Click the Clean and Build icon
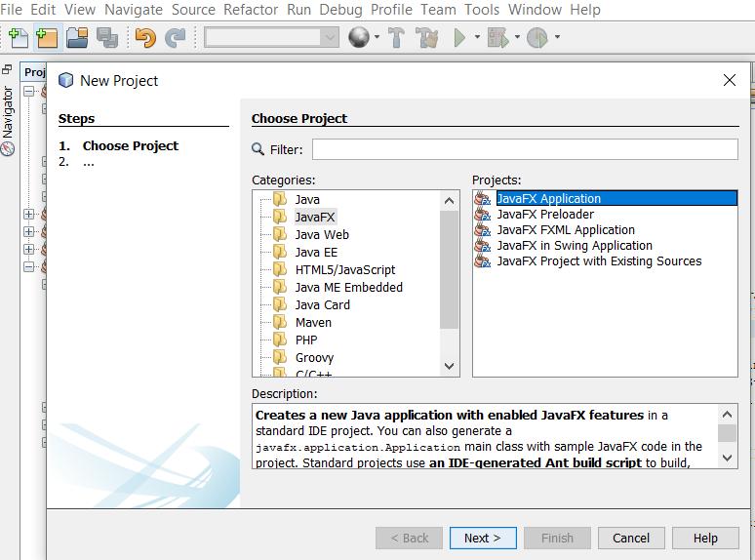Image resolution: width=755 pixels, height=560 pixels. pyautogui.click(x=427, y=37)
